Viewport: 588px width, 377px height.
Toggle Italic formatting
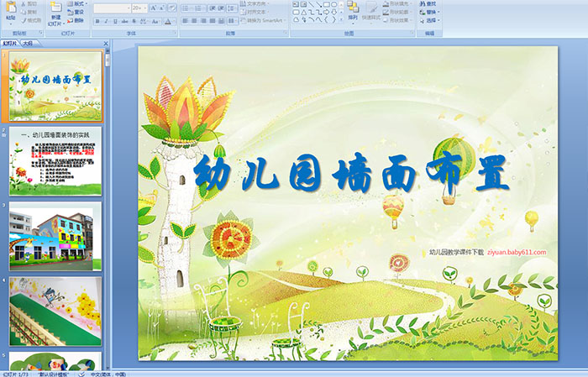point(106,21)
